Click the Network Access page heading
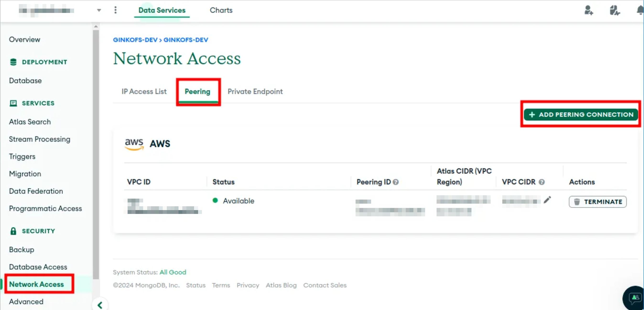The height and width of the screenshot is (310, 644). coord(177,59)
